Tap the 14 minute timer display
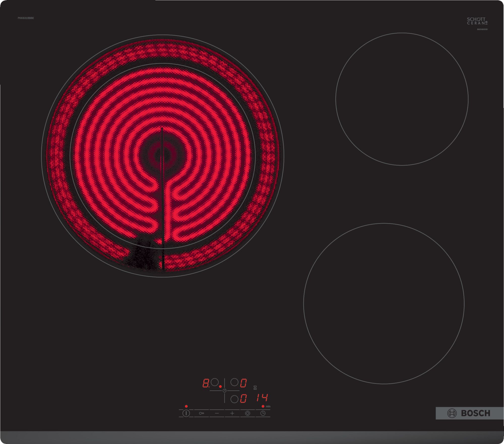504x444 pixels. point(262,398)
